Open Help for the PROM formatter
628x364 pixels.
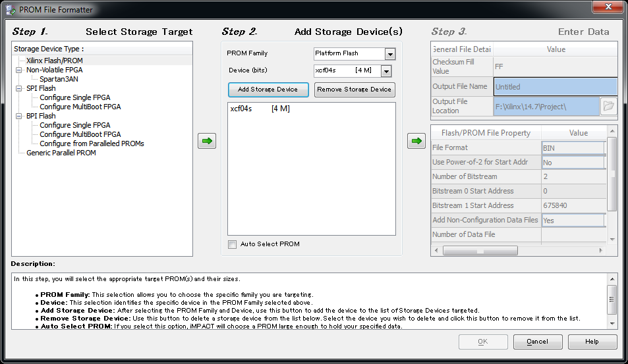[592, 342]
